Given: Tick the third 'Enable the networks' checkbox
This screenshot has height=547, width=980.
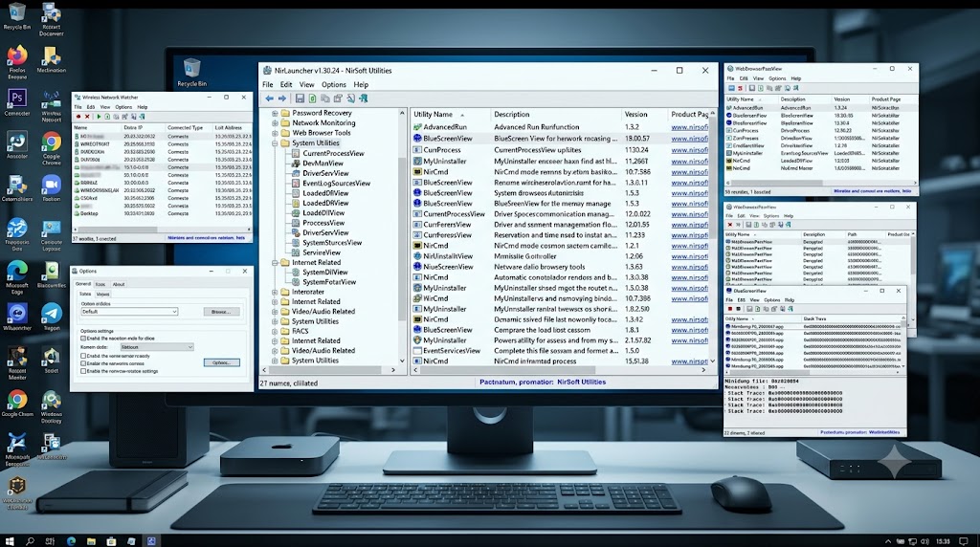Looking at the screenshot, I should click(x=83, y=363).
